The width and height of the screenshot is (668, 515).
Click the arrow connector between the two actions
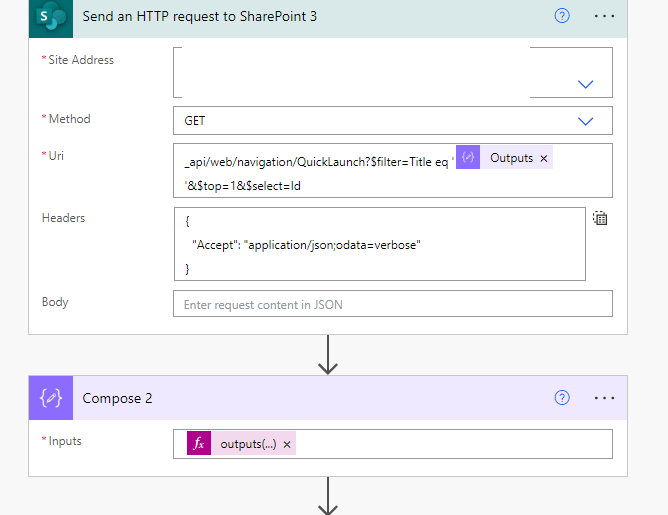(x=328, y=355)
